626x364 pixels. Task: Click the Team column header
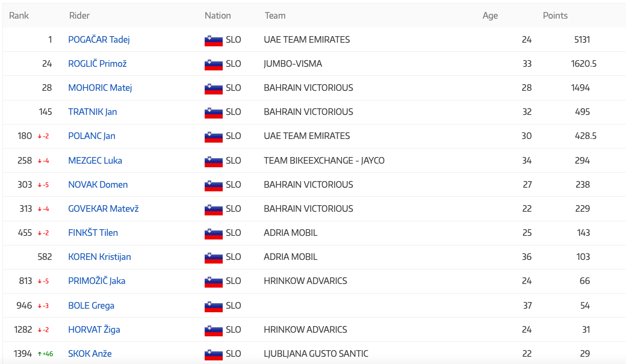coord(275,16)
